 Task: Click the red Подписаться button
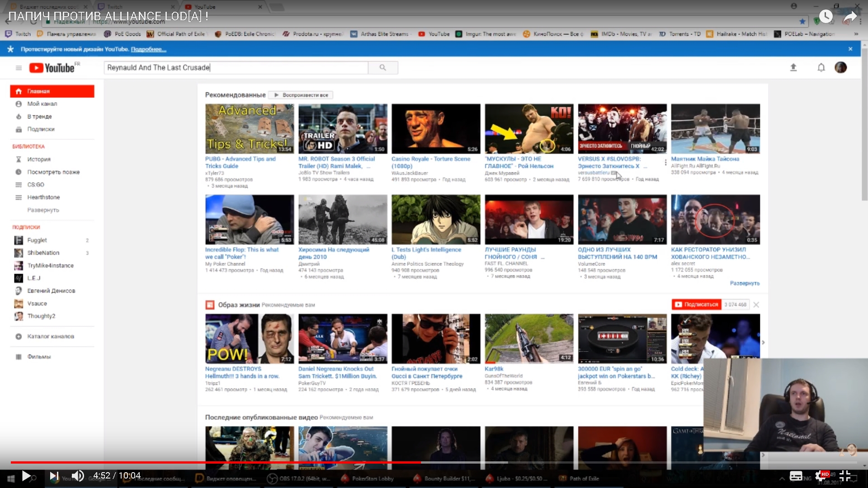[696, 305]
